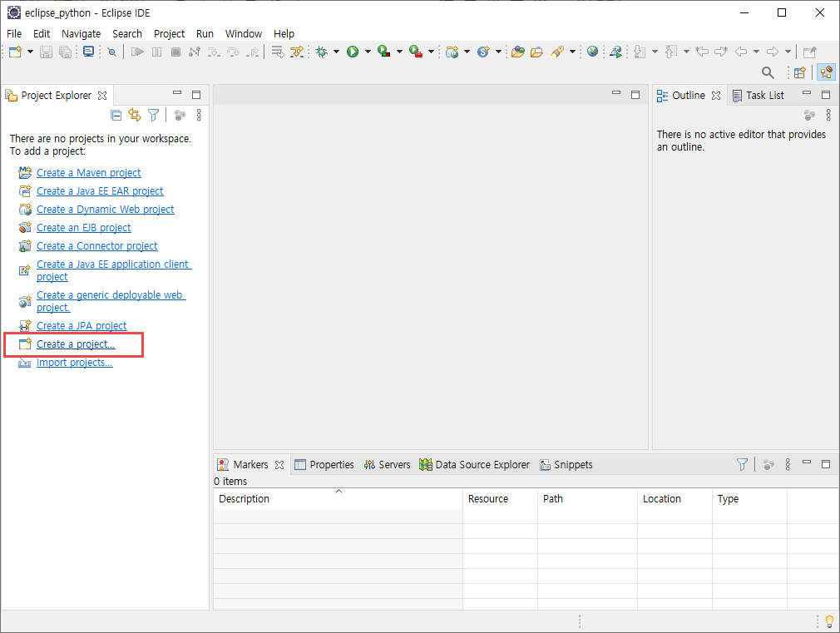Screen dimensions: 840x633
Task: Click New Dynamic Web Project icon
Action: tap(452, 52)
